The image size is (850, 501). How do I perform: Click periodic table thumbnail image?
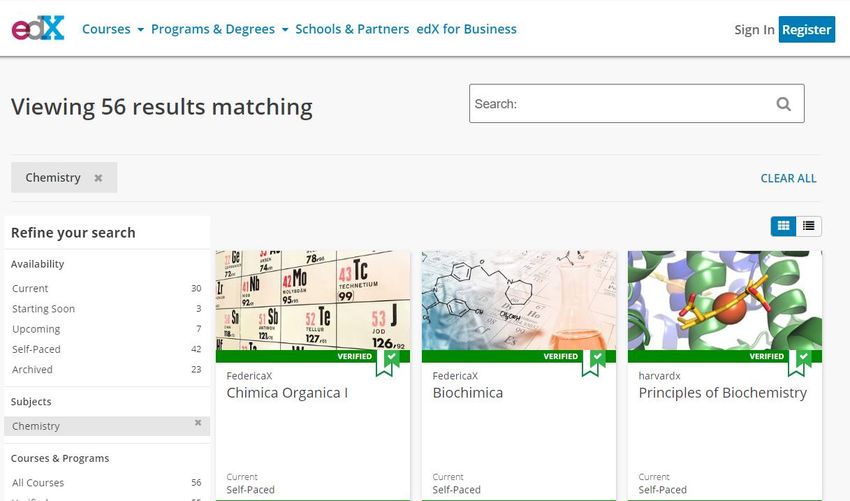(313, 300)
